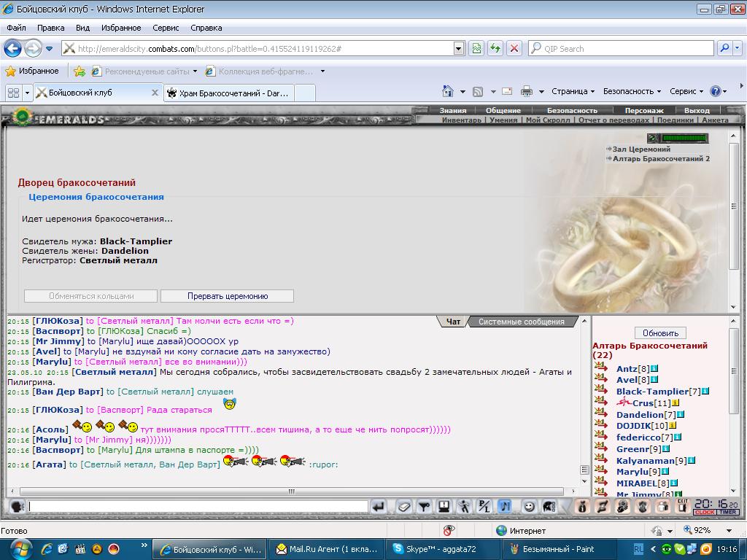Go to Зал Церемоний location link
747x560 pixels.
click(x=641, y=149)
